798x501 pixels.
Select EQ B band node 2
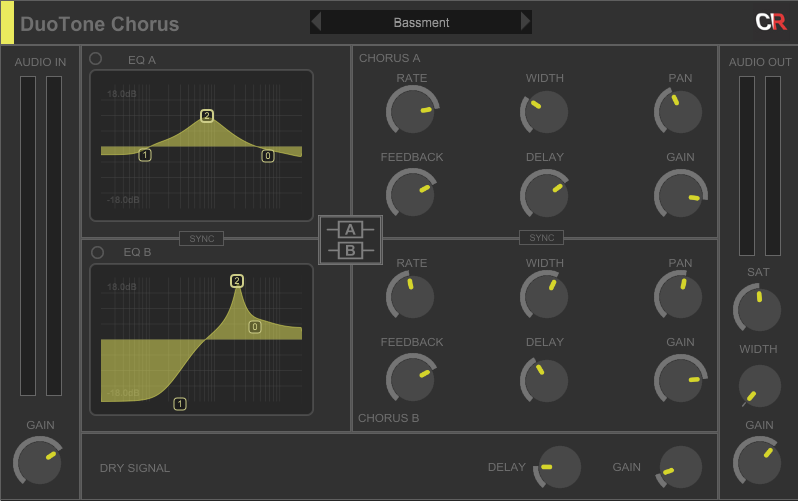(237, 281)
